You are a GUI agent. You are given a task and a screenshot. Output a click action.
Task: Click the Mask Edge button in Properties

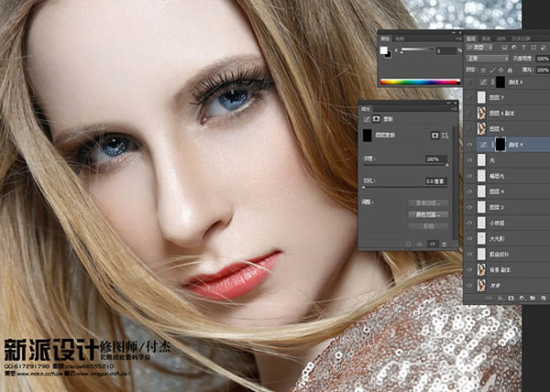[x=428, y=202]
